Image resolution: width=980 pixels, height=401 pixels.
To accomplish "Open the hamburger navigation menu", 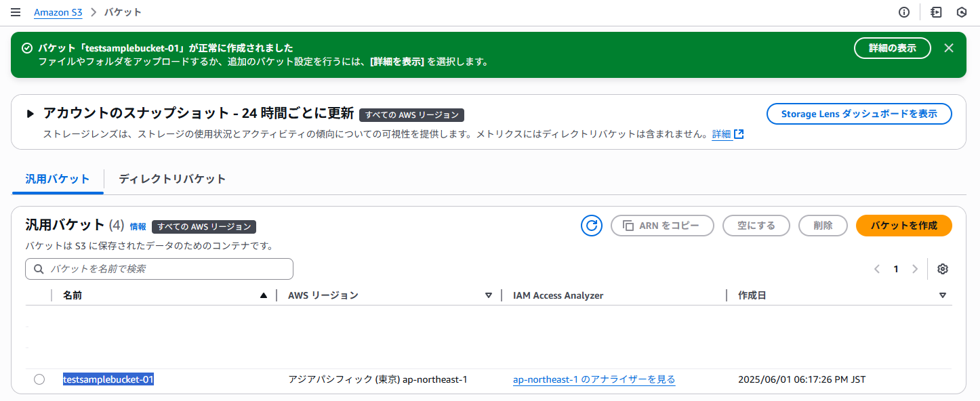I will pos(16,12).
